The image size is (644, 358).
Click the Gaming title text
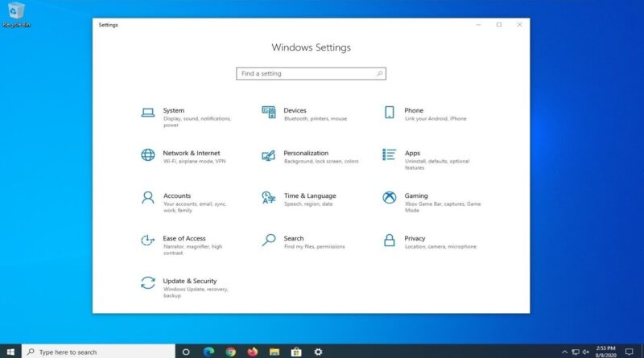(416, 195)
